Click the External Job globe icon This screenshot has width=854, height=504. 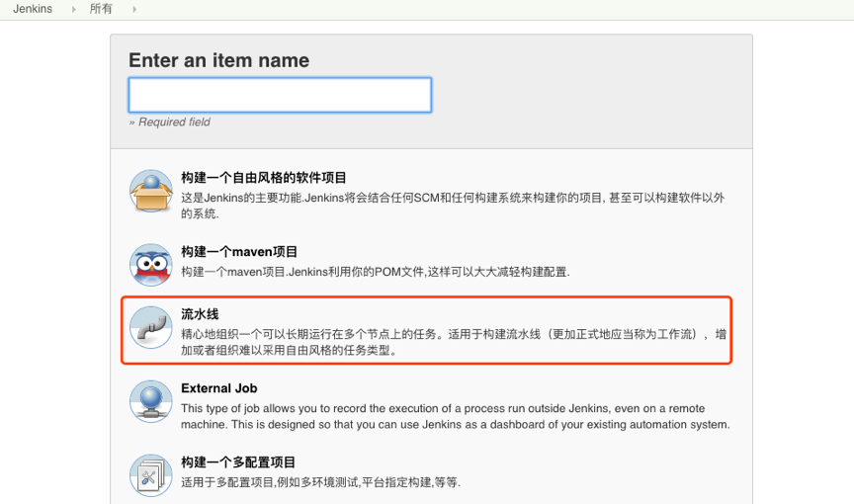coord(151,400)
